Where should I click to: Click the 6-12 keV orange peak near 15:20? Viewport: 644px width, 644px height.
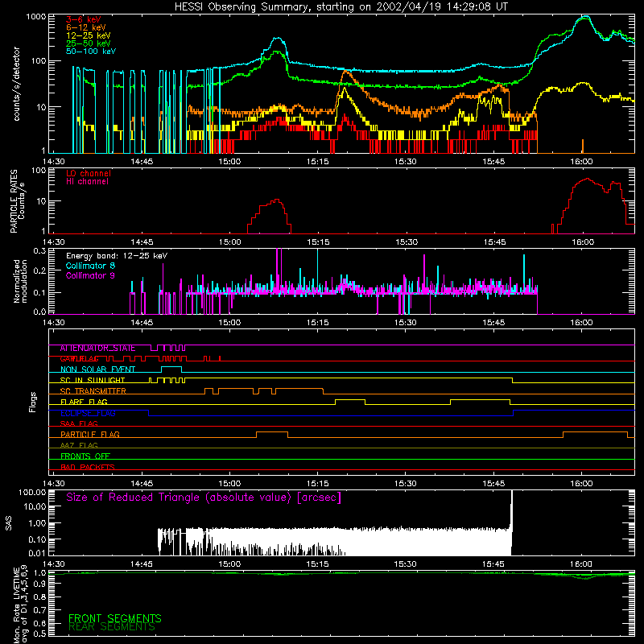[346, 72]
